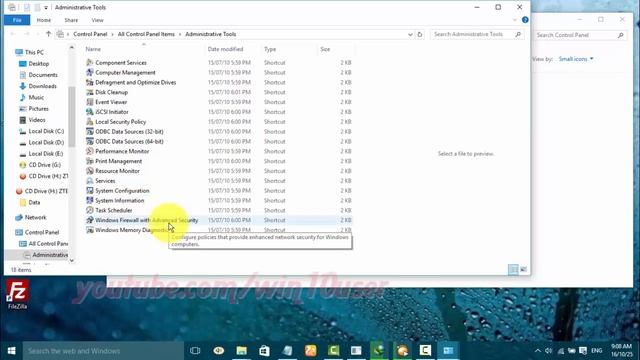Select the Event Viewer icon
Viewport: 640px width, 360px height.
point(90,102)
